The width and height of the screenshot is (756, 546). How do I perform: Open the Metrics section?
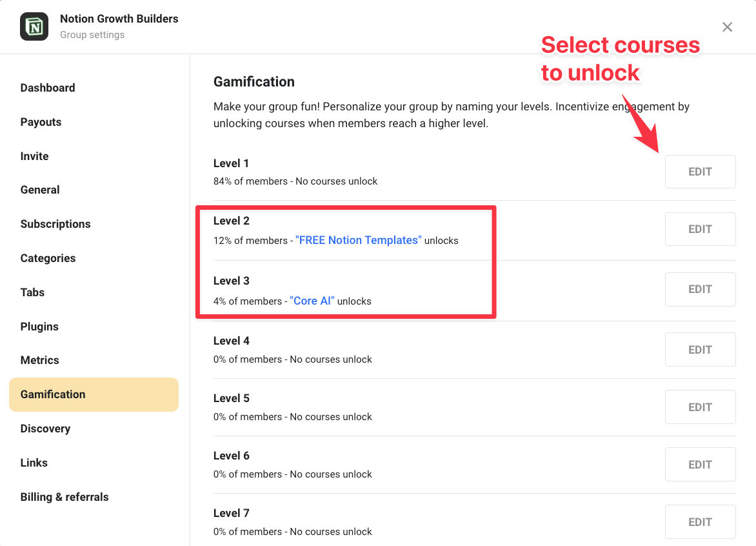click(39, 360)
